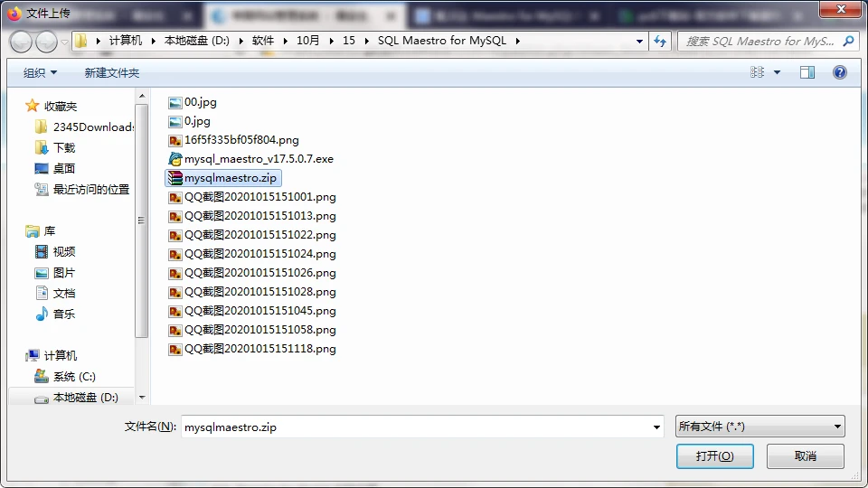Open the 组织 menu
868x488 pixels.
click(x=40, y=72)
